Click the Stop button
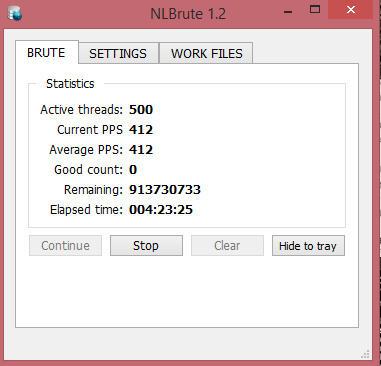This screenshot has width=381, height=366. click(146, 246)
